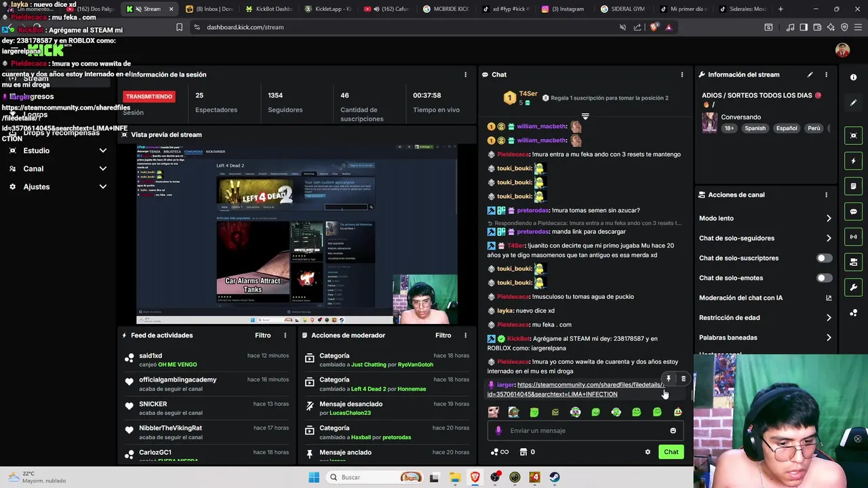Open the profile avatar at top right
Screen dimensions: 868x488
[x=842, y=50]
